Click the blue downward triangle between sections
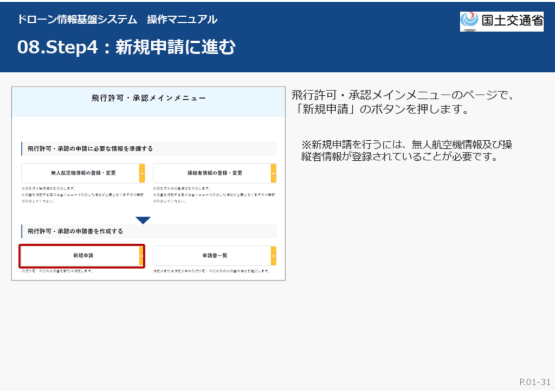This screenshot has width=555, height=392. [143, 220]
